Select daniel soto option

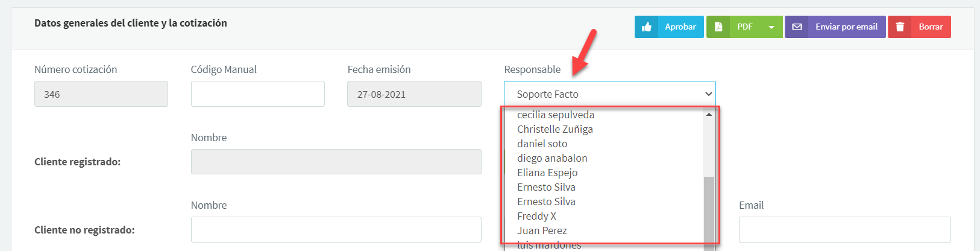coord(542,144)
